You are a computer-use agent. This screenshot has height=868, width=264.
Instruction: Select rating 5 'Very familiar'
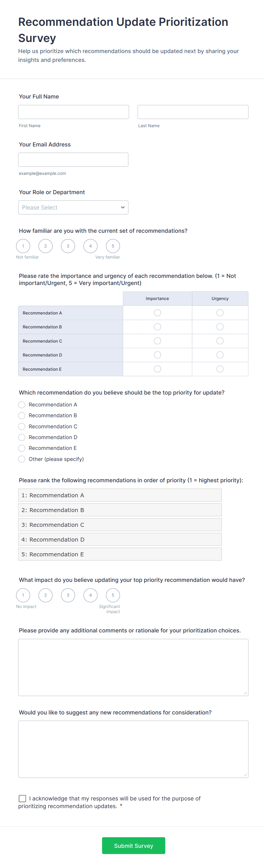(x=113, y=246)
